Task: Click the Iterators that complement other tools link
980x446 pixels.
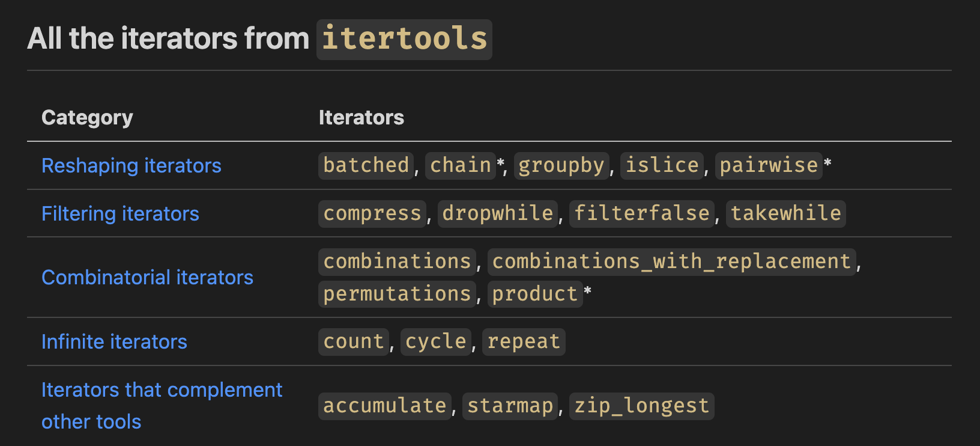Action: 161,390
